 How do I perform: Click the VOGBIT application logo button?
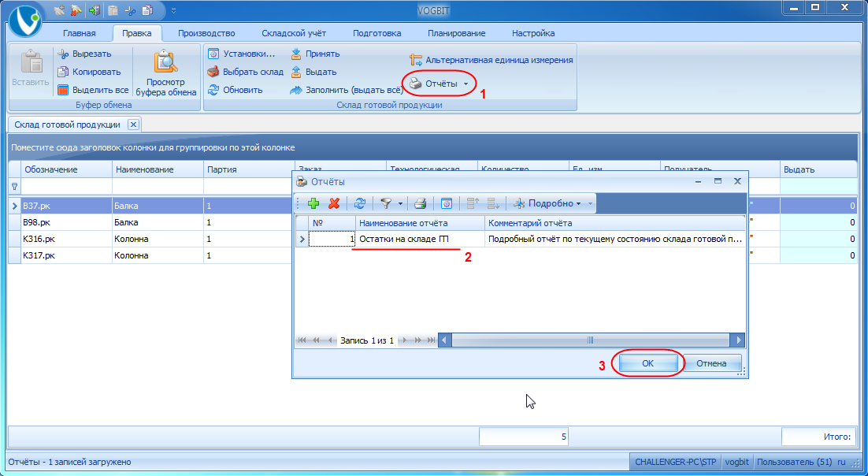click(x=25, y=21)
